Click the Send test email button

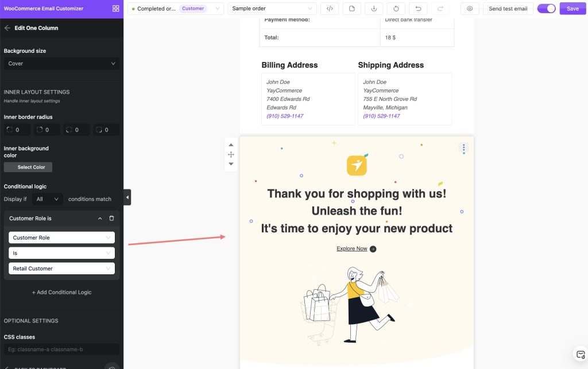point(508,9)
